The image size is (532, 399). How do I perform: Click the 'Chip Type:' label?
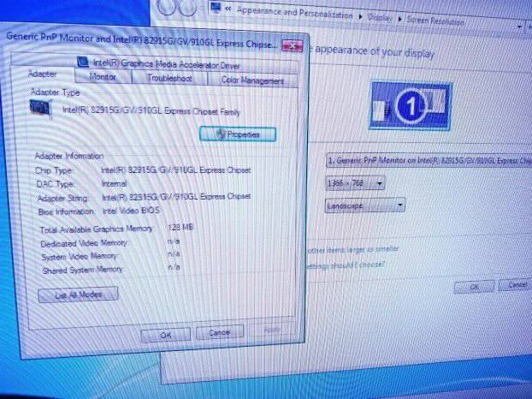[54, 170]
